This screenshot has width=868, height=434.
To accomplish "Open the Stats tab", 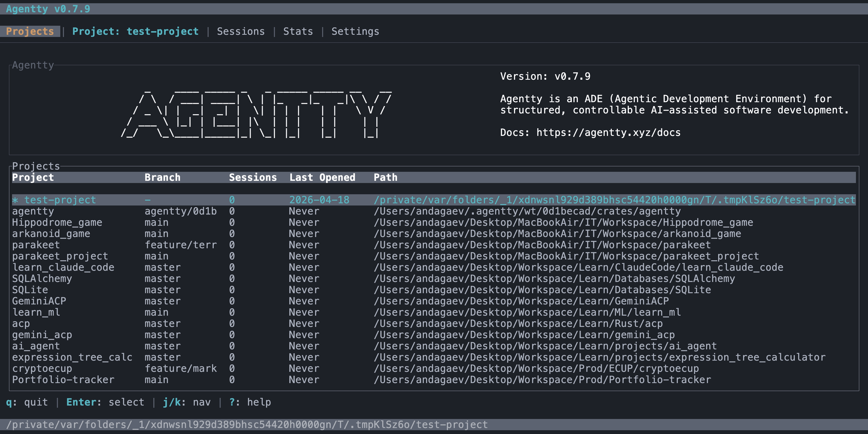I will pyautogui.click(x=298, y=31).
